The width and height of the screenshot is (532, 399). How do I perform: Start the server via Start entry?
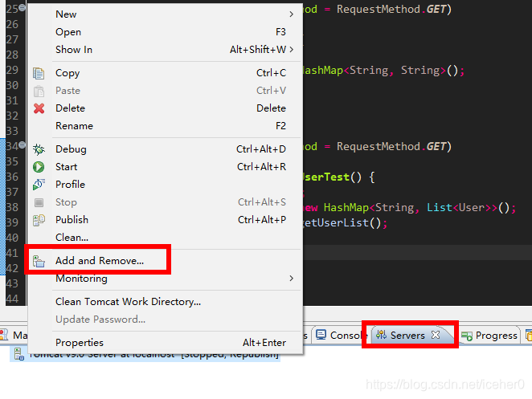tap(165, 167)
